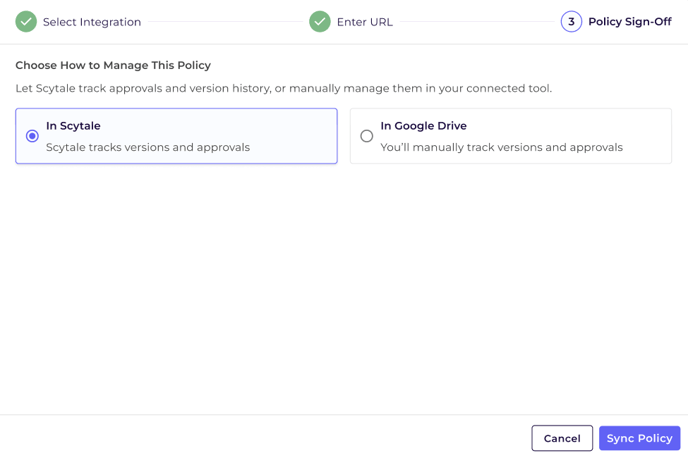Screen dimensions: 688x458
Task: Click the Sync Policy button
Action: (x=639, y=438)
